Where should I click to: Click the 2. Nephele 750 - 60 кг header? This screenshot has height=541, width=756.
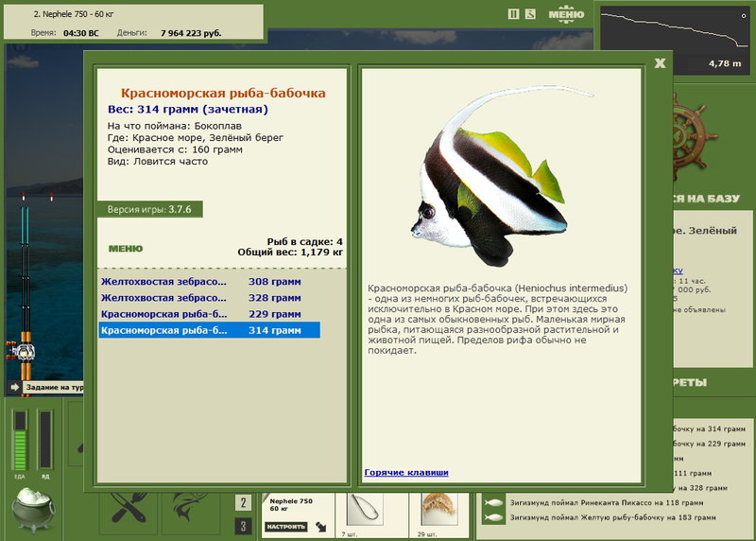coord(74,14)
